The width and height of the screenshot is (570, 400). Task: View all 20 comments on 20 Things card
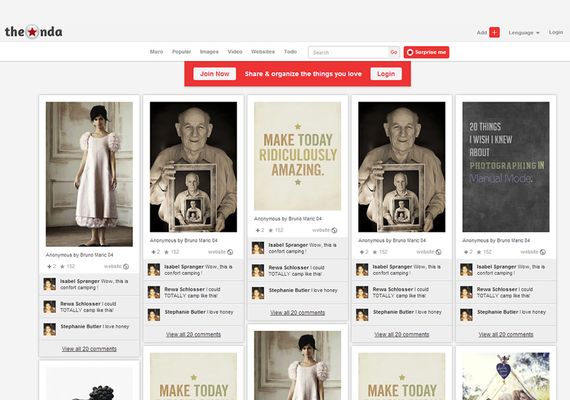pyautogui.click(x=506, y=335)
